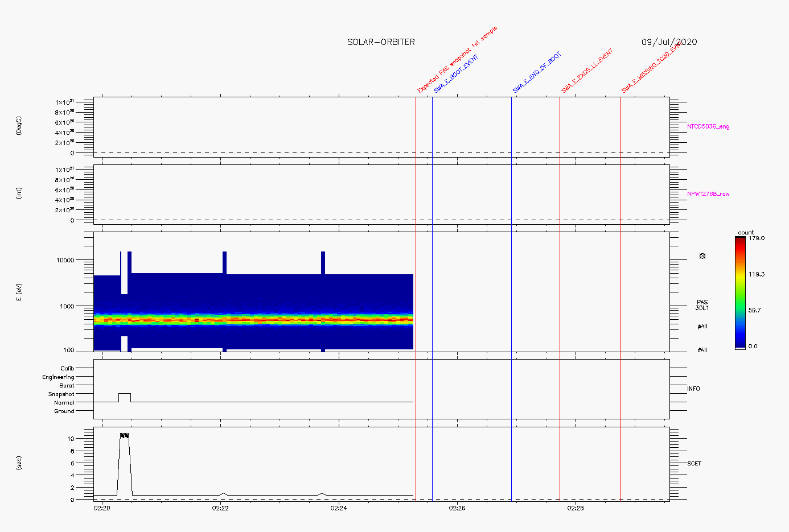Click the 10 tick label on the sec axis

(x=71, y=439)
